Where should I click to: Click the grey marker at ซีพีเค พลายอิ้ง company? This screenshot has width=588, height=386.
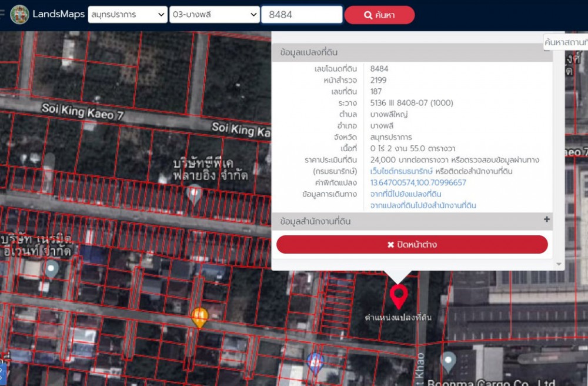click(194, 192)
